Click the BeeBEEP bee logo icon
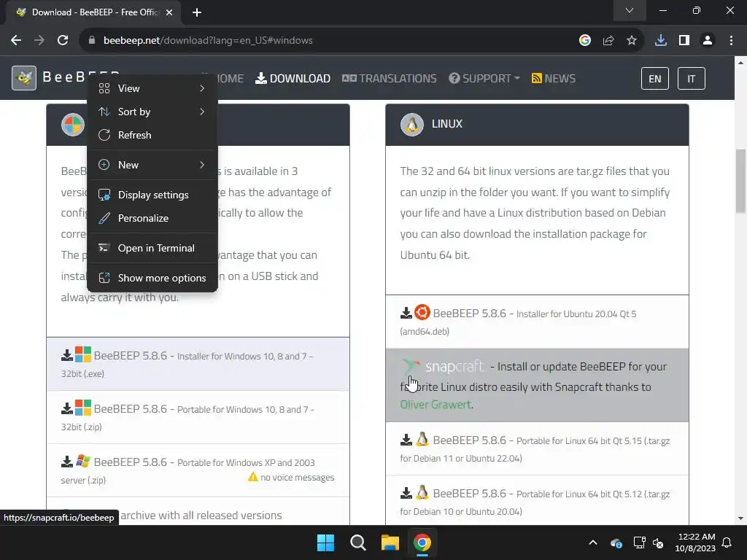The image size is (747, 560). pos(24,77)
